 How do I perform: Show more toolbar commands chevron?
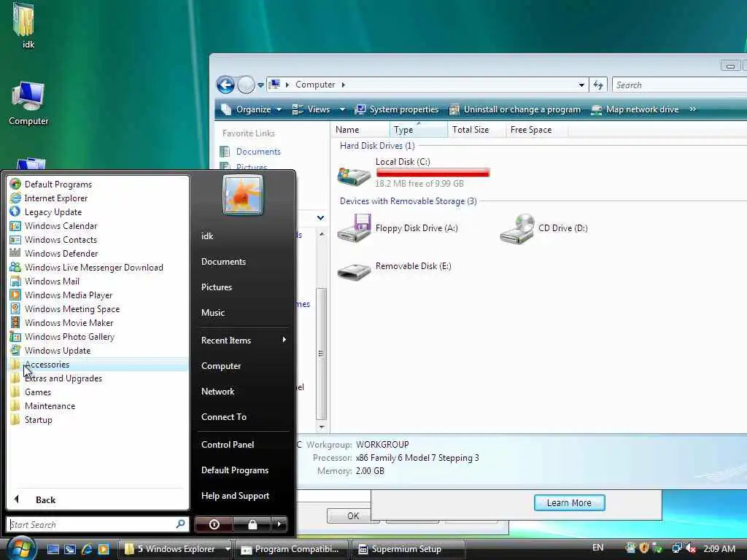point(693,109)
